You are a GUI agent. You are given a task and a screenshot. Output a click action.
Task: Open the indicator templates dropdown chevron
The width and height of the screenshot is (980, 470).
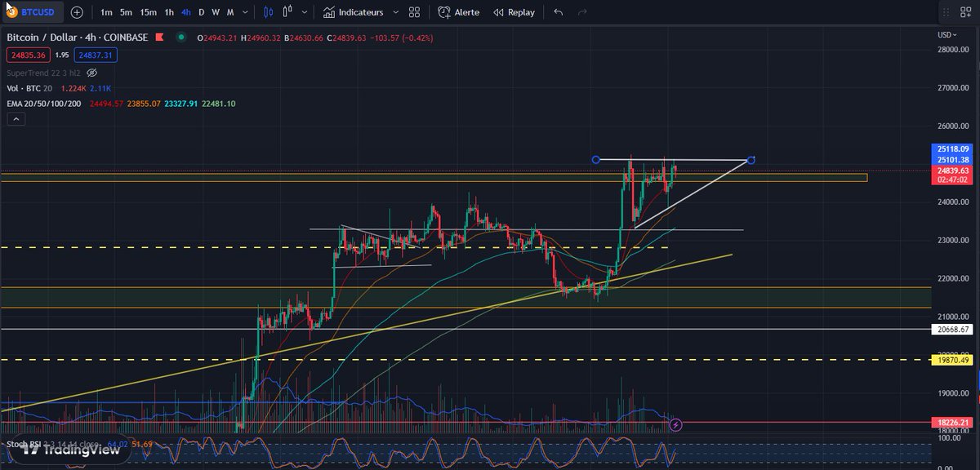click(x=397, y=12)
